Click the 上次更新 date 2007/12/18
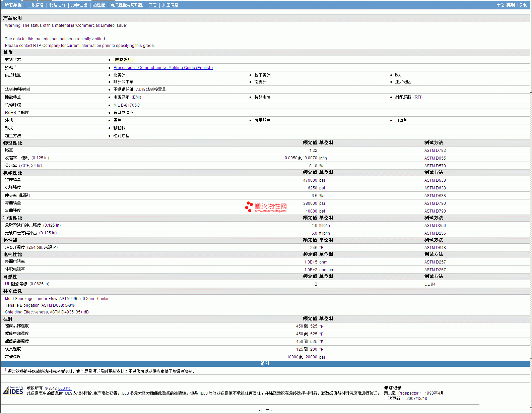 tap(416, 399)
